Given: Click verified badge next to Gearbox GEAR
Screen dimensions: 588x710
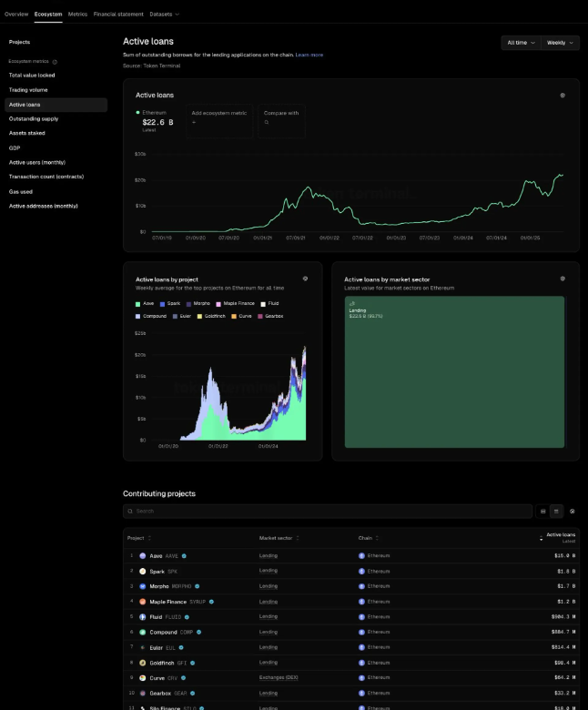Looking at the screenshot, I should point(192,693).
